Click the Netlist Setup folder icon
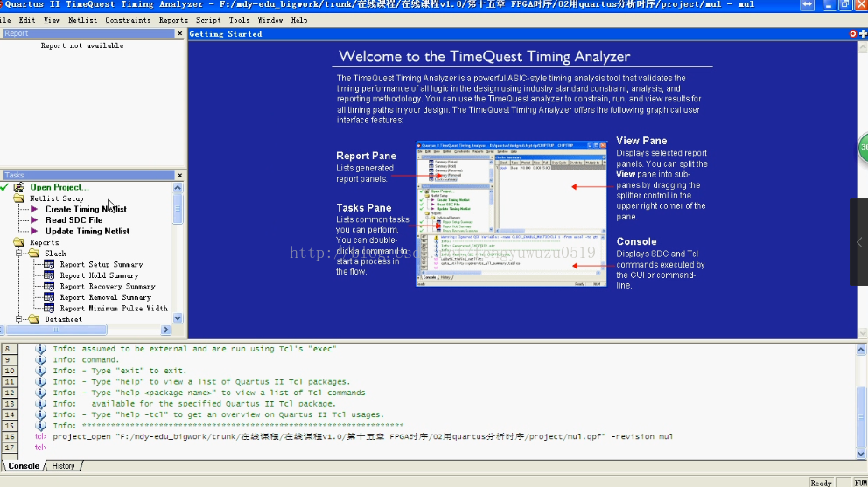The image size is (868, 487). [x=19, y=198]
